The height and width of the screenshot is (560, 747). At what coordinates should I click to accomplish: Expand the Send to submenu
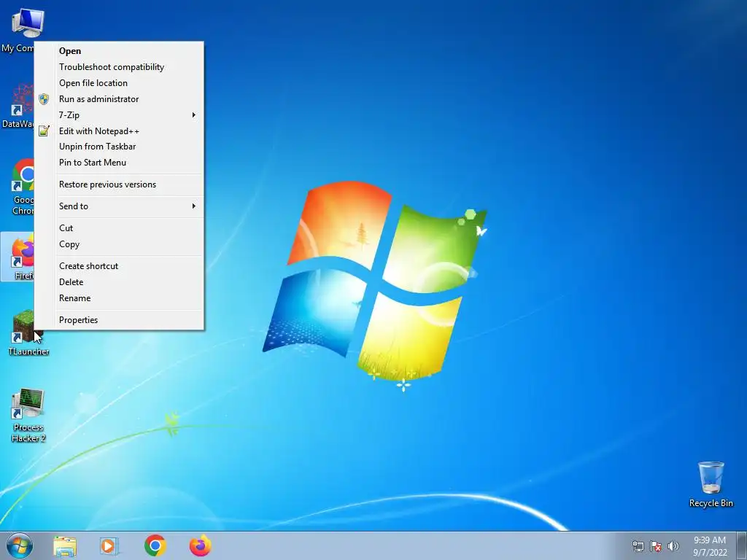(119, 206)
